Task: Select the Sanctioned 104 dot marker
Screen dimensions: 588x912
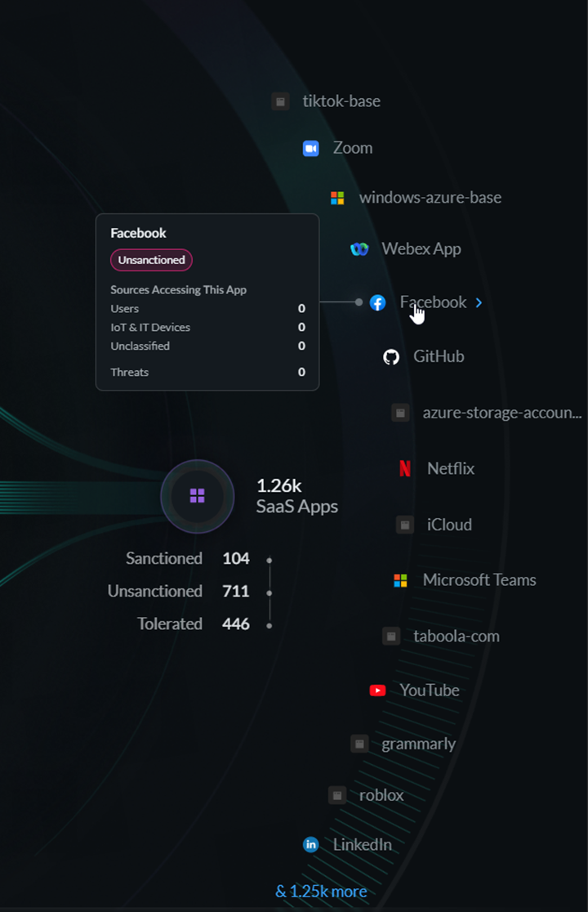Action: coord(269,560)
